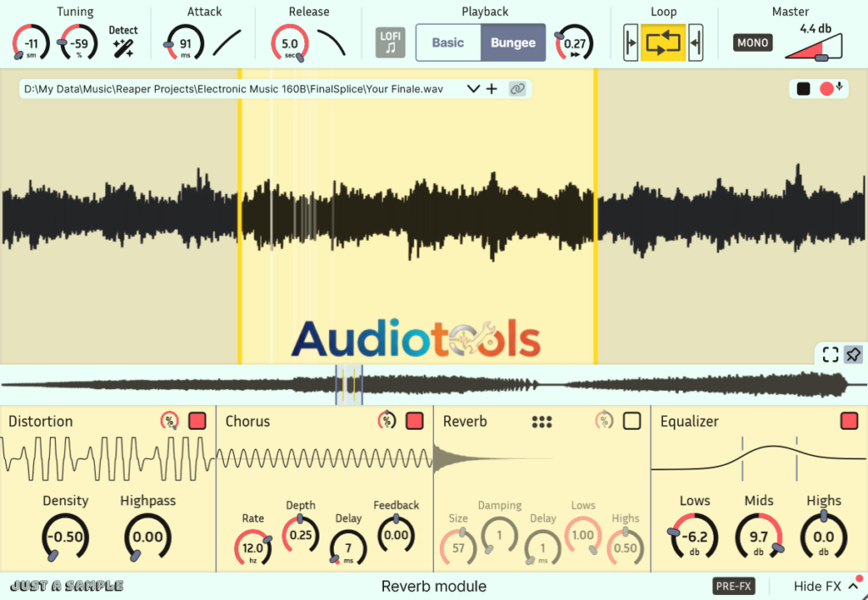Disable the Equalizer module red toggle

pos(849,421)
